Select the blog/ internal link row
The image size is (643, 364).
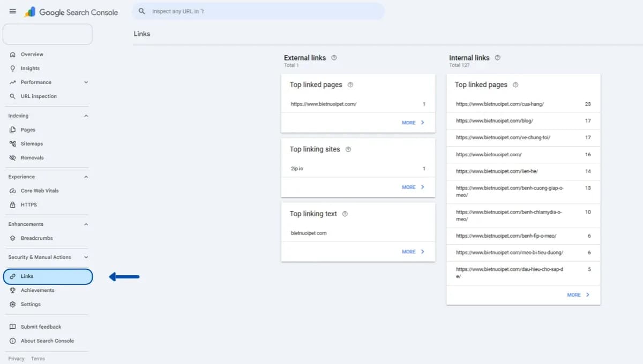524,121
